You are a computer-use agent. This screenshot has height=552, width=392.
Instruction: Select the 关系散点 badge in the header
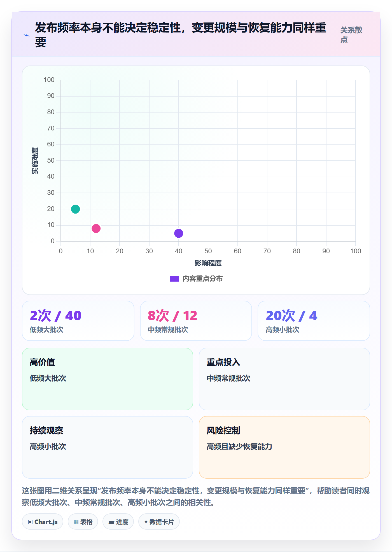pos(351,35)
